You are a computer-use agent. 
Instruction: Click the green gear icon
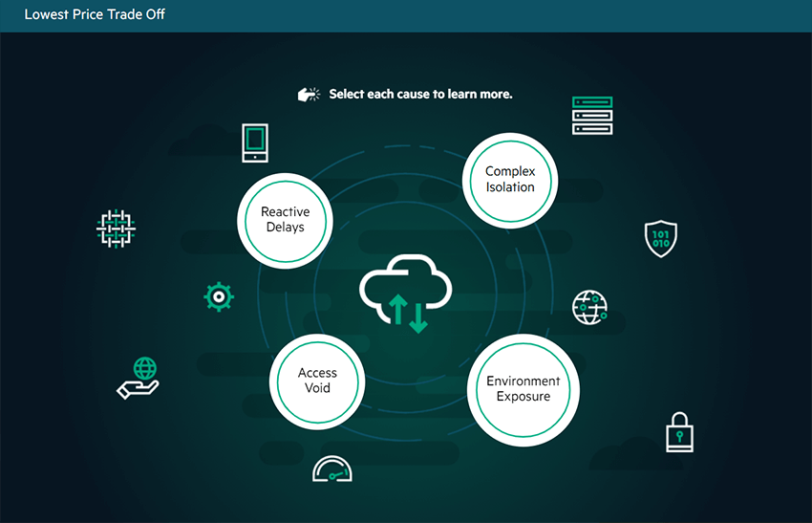point(219,297)
